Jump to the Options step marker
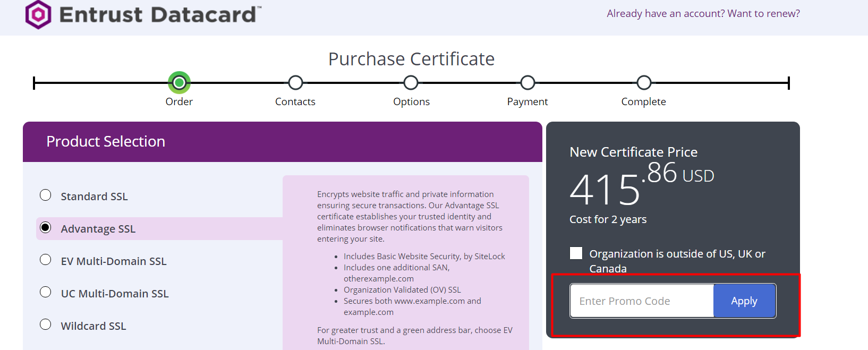This screenshot has height=350, width=868. [411, 83]
